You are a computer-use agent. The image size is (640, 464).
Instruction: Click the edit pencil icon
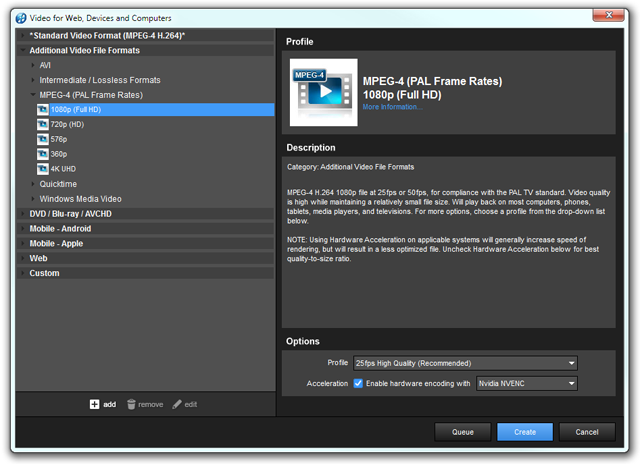[x=177, y=404]
